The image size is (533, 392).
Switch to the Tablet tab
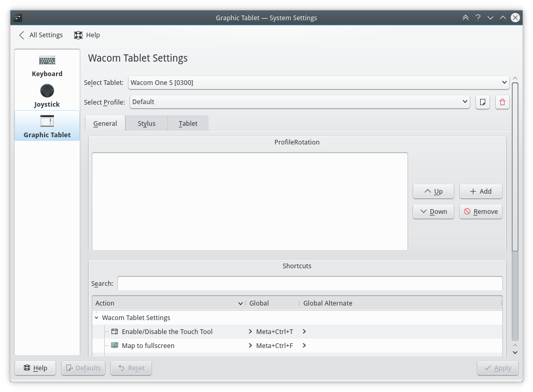click(188, 124)
